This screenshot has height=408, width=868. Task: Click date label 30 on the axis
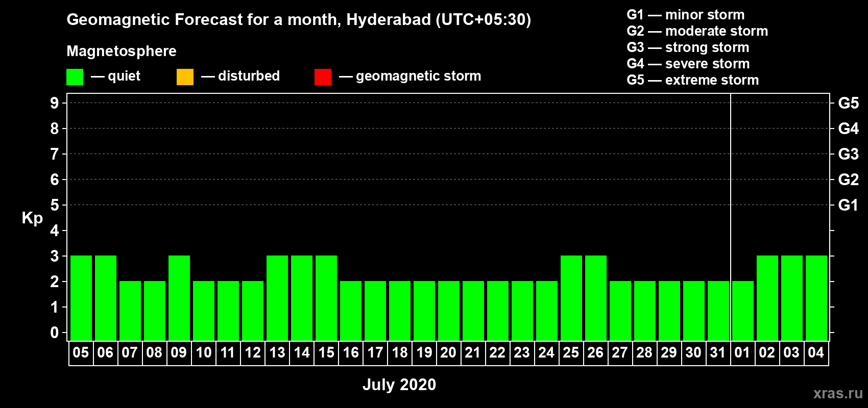[693, 353]
